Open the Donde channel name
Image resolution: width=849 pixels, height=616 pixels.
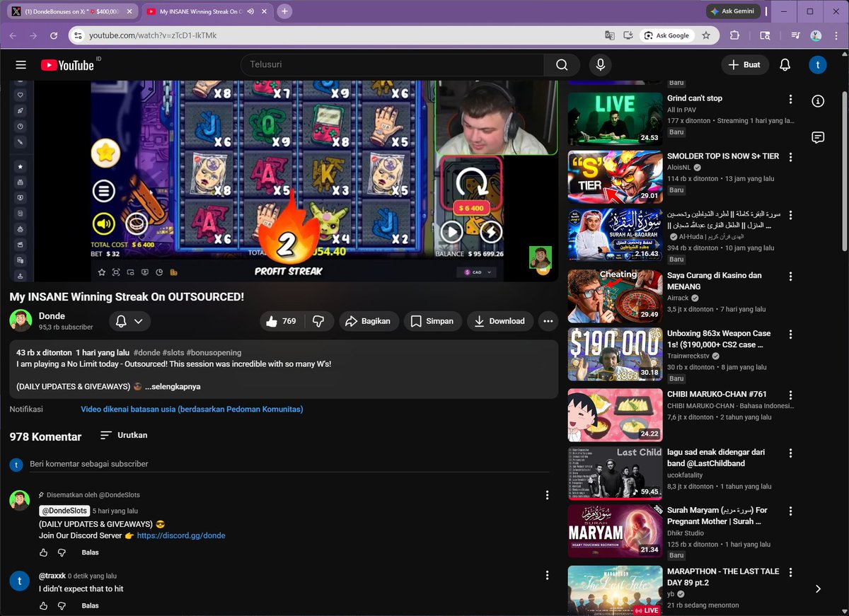[x=52, y=316]
